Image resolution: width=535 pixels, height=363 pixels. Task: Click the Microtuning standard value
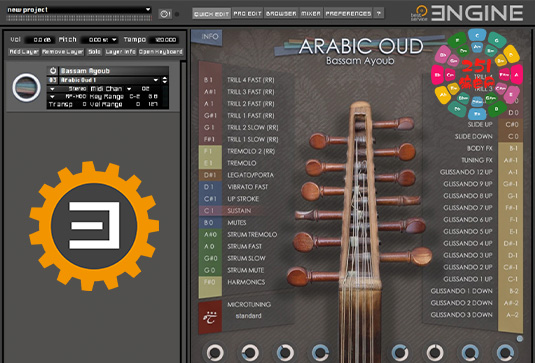[248, 316]
